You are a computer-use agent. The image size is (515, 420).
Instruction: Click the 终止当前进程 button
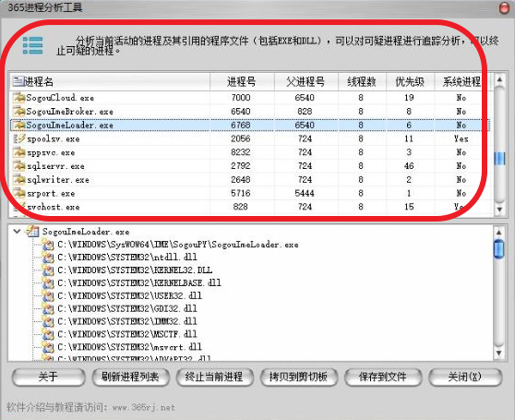click(214, 377)
